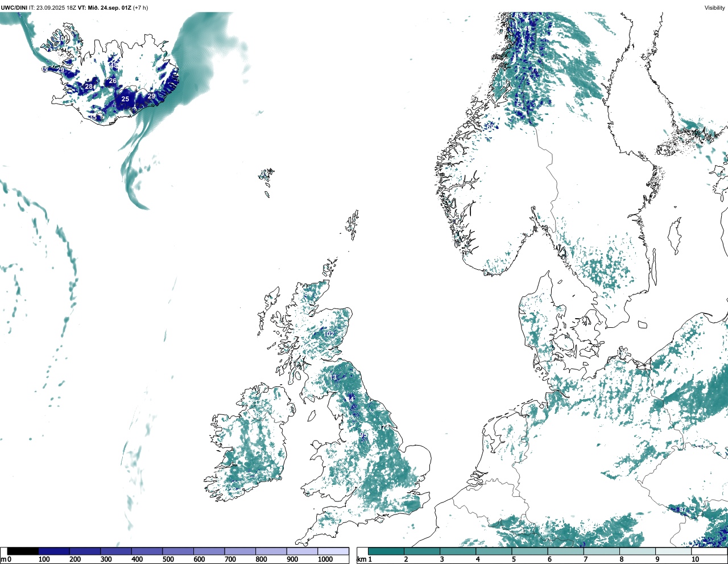The height and width of the screenshot is (564, 728).
Task: Click the 300–400 m visibility swatch
Action: (116, 551)
